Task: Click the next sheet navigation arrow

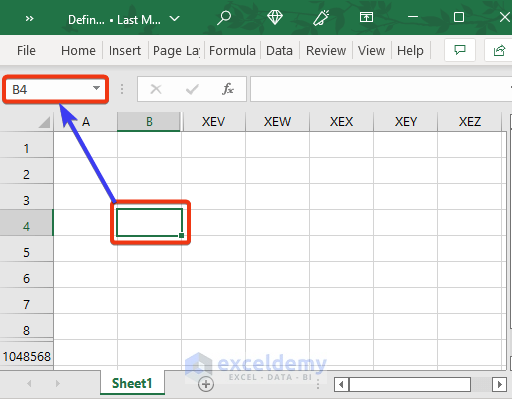Action: click(58, 383)
